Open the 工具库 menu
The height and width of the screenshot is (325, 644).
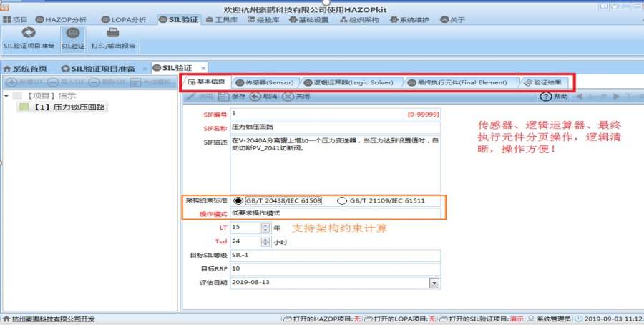pos(221,20)
